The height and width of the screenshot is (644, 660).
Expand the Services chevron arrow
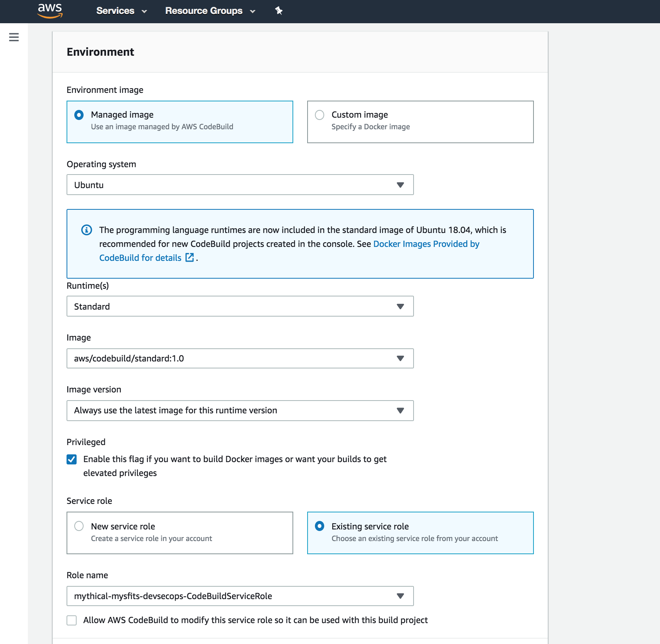point(144,12)
